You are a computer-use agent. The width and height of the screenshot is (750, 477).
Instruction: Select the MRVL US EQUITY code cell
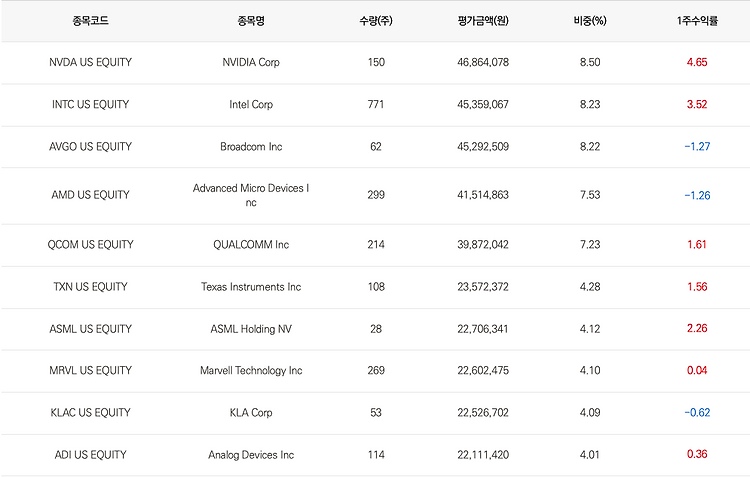pyautogui.click(x=90, y=370)
